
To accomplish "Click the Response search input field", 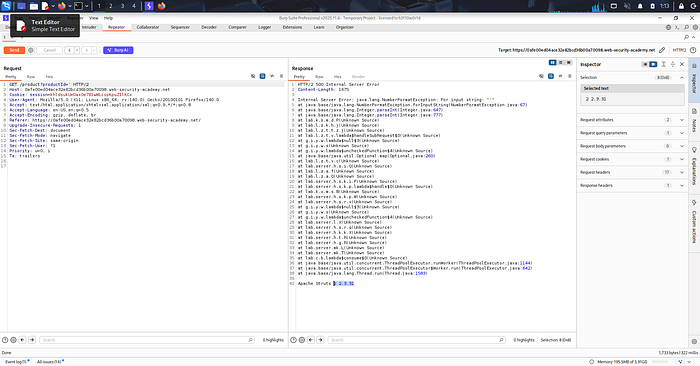I will coord(417,340).
